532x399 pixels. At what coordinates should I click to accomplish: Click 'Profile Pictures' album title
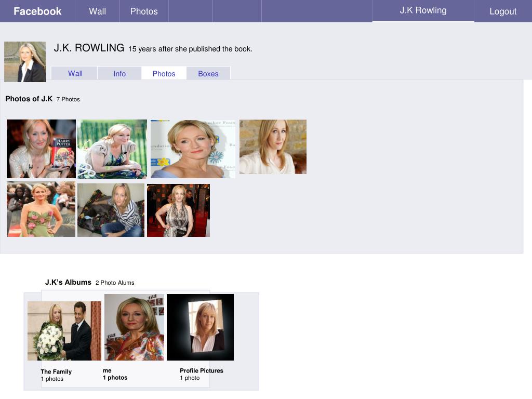[x=202, y=370]
